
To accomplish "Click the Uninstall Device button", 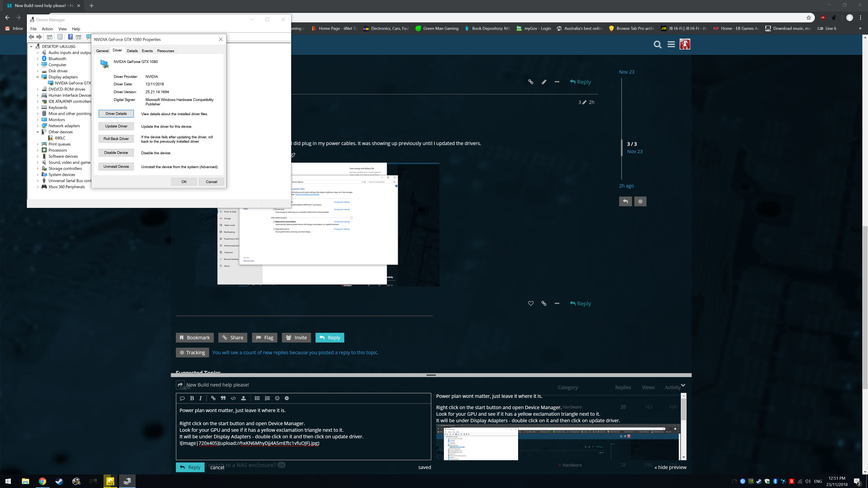I will click(116, 167).
